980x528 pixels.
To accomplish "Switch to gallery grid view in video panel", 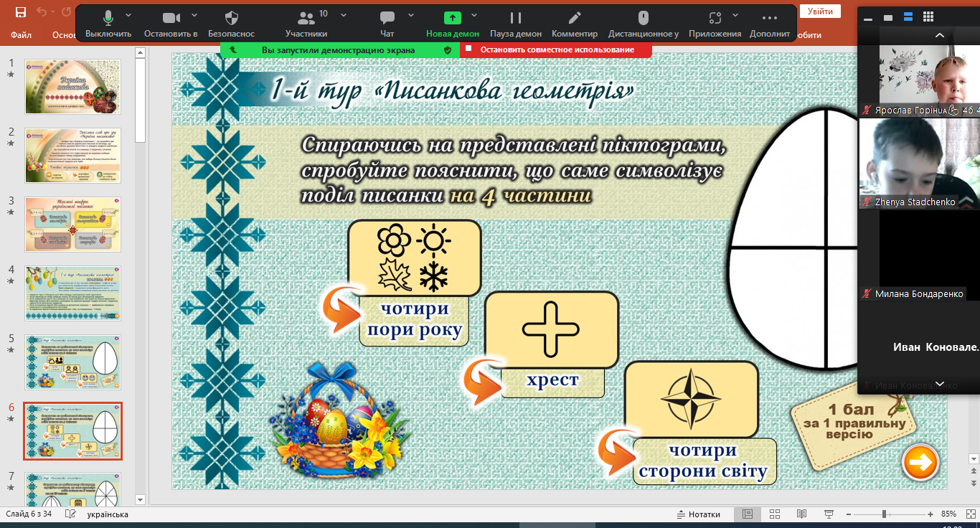I will click(928, 17).
